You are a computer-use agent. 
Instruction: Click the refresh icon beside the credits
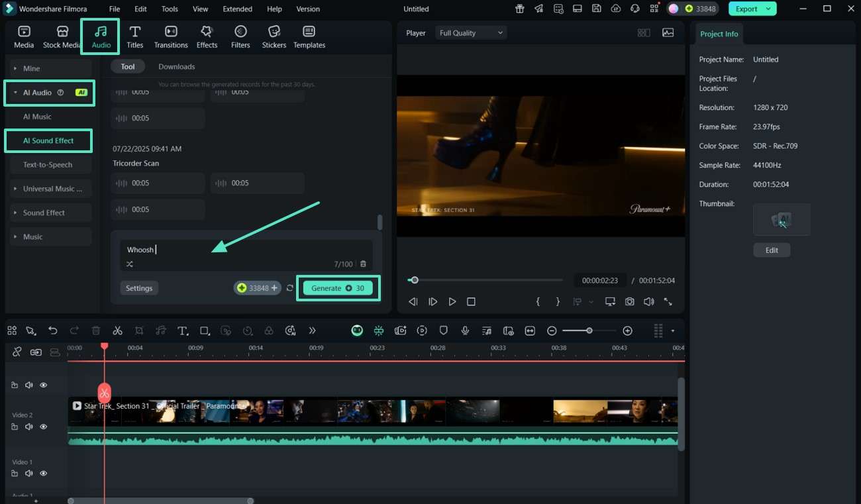(x=290, y=288)
